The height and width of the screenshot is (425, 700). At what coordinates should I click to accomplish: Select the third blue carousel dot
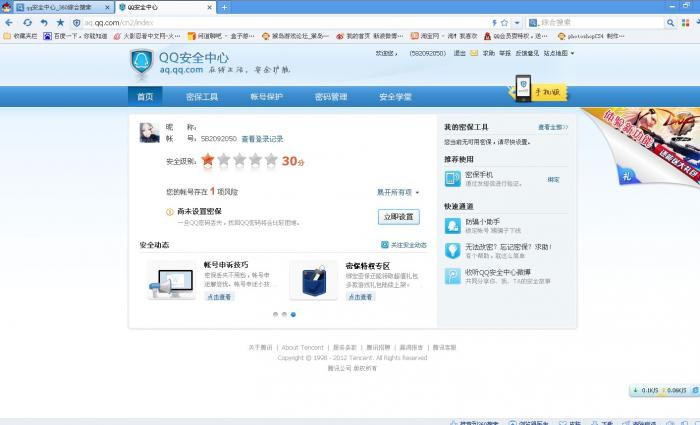click(x=293, y=315)
